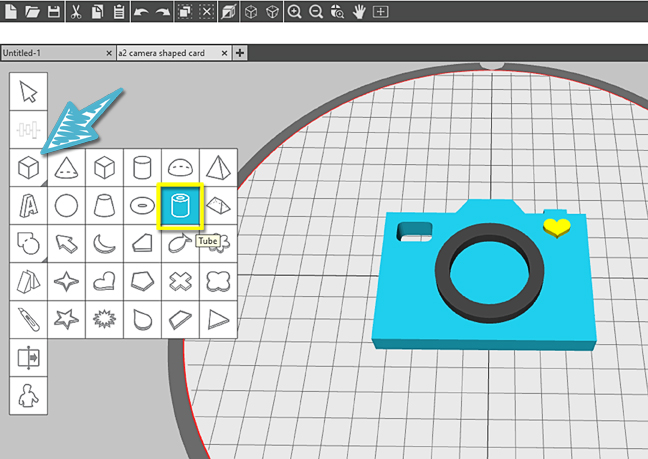The height and width of the screenshot is (459, 648).
Task: Insert the flat parallelogram shape
Action: (181, 319)
